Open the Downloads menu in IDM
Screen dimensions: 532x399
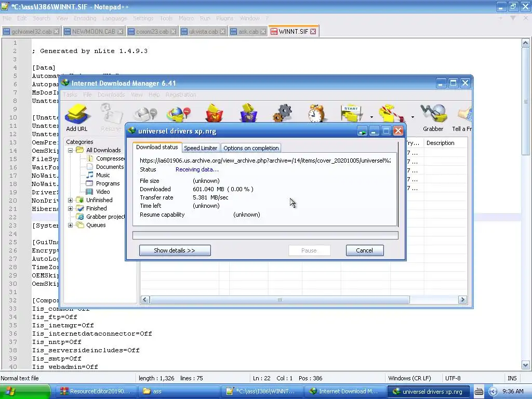click(x=111, y=95)
